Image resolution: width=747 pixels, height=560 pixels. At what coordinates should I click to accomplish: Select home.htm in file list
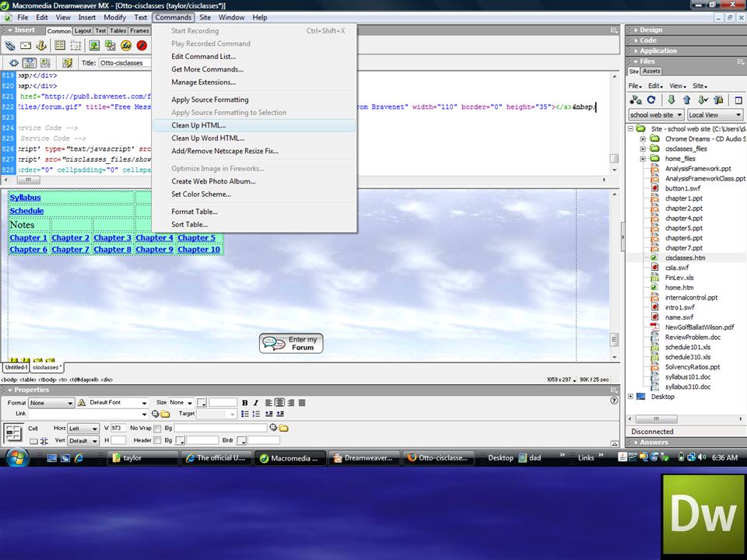click(x=679, y=288)
